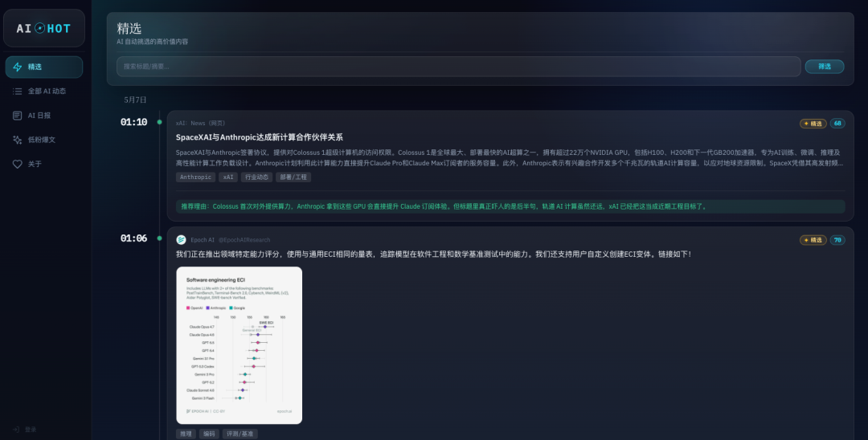
Task: Click the AI HOT logo
Action: (43, 28)
